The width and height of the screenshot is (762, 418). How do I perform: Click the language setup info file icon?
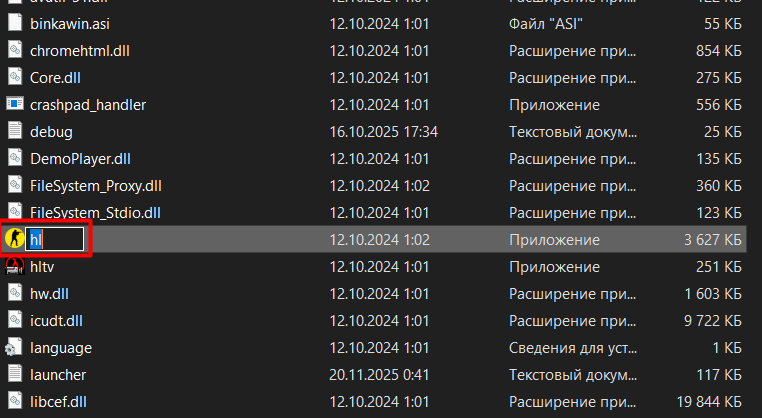point(15,347)
